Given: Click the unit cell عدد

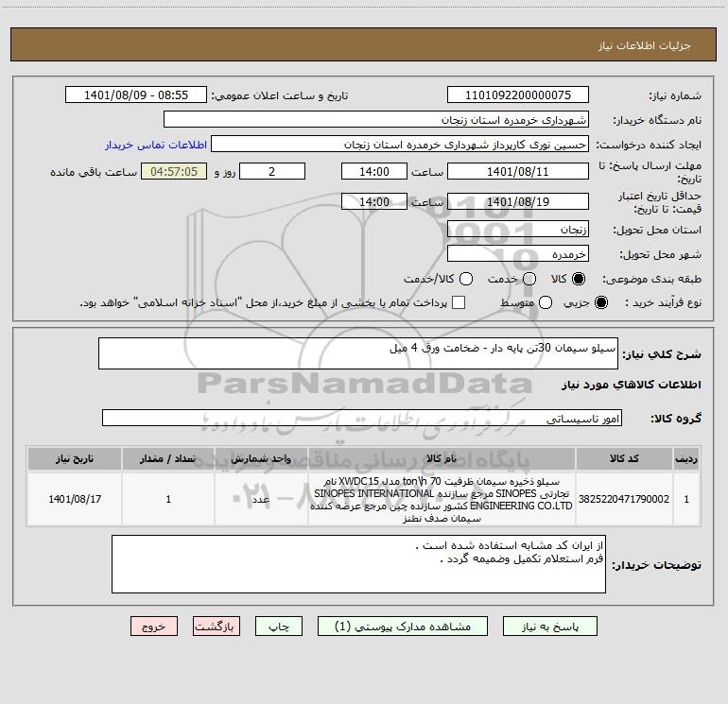Looking at the screenshot, I should pyautogui.click(x=261, y=499).
